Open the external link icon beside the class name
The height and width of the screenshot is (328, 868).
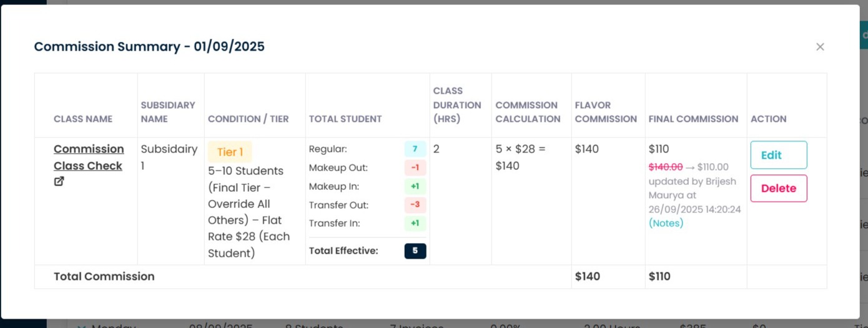[59, 182]
